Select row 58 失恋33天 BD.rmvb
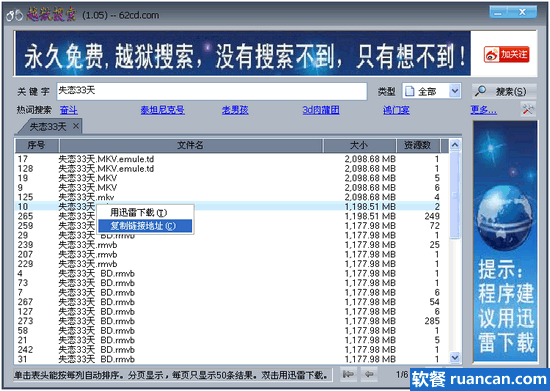This screenshot has width=550, height=391. click(232, 330)
